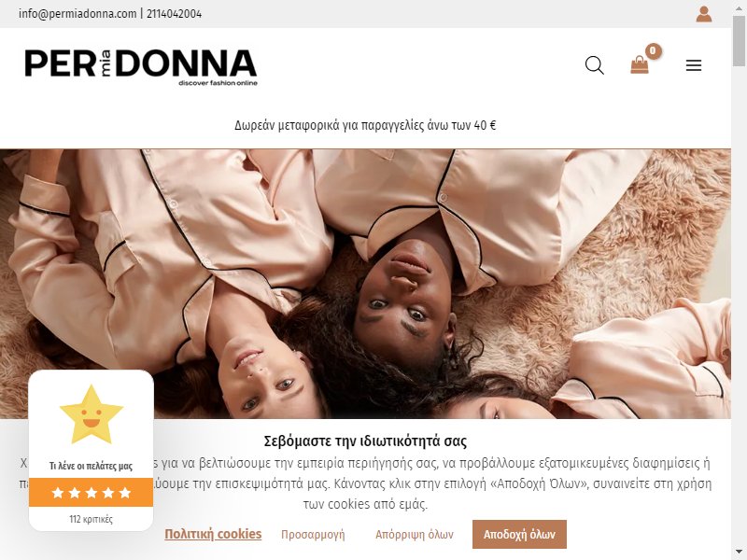Open cookie Προσαρμογή settings

pyautogui.click(x=313, y=534)
